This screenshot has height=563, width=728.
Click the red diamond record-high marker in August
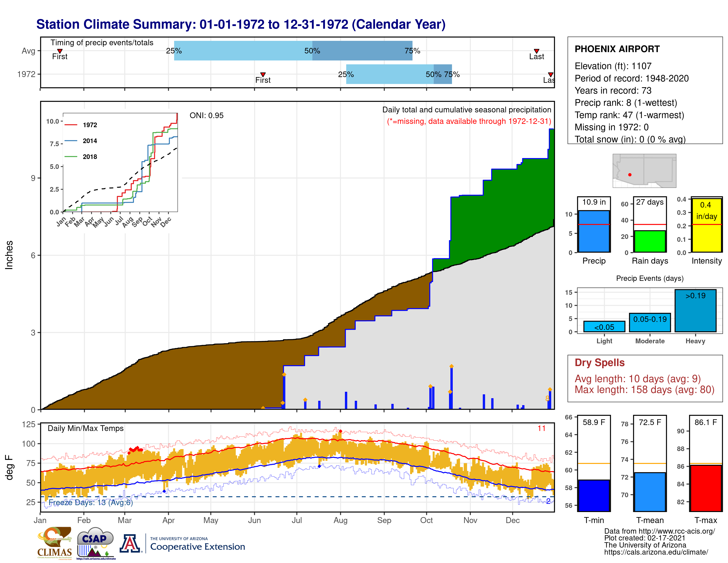340,431
